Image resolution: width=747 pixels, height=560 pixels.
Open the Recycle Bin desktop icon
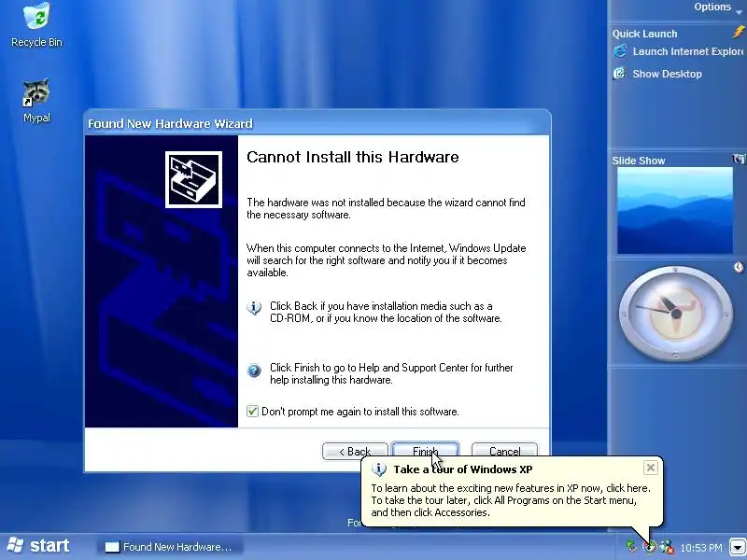(x=36, y=25)
